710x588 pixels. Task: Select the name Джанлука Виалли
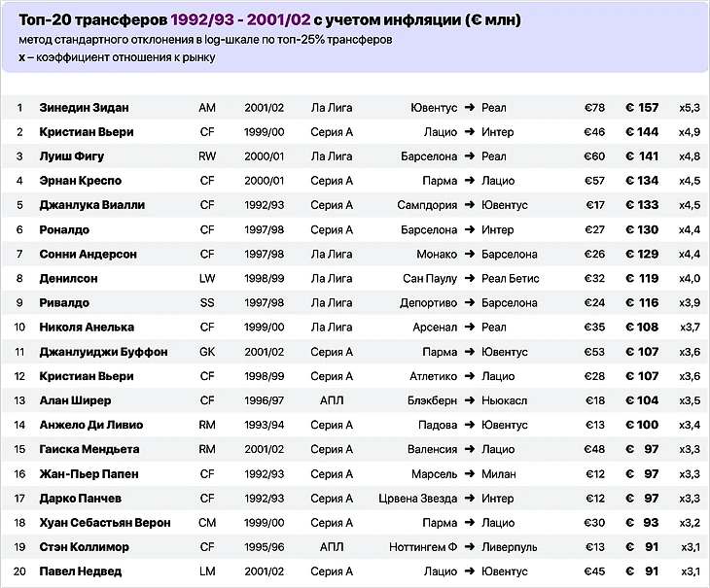92,205
